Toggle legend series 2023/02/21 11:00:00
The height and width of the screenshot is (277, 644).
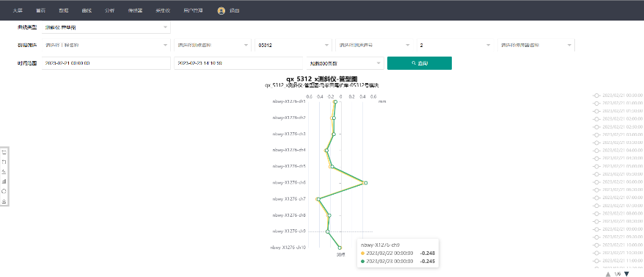pos(618,261)
